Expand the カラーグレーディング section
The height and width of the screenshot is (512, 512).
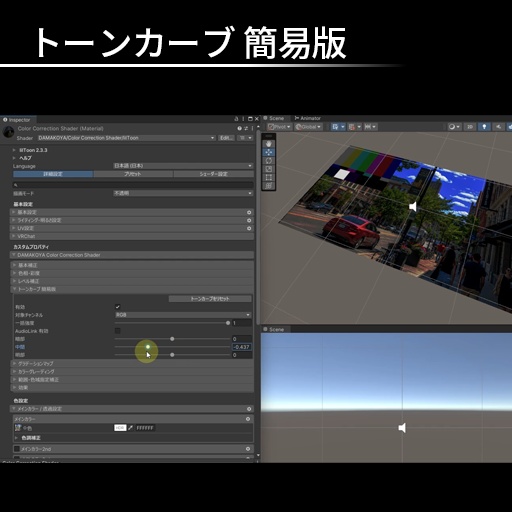coord(132,371)
